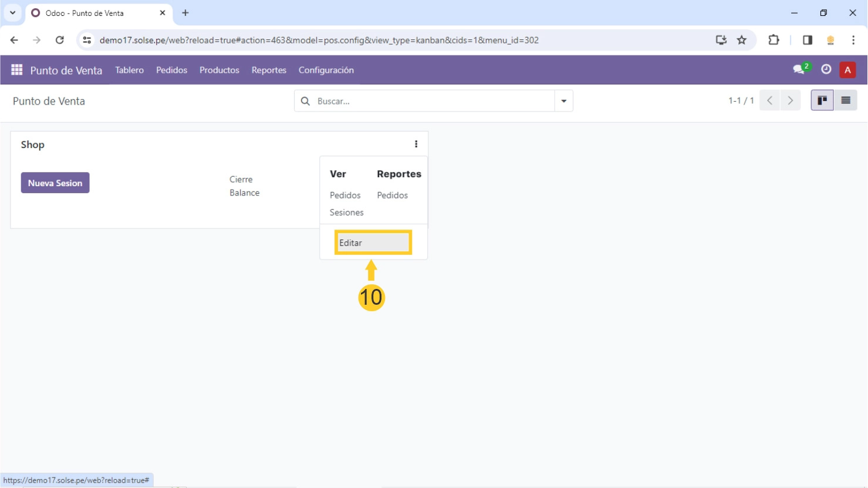Select Editar in the Shop dropdown
Screen dimensions: 868x488
373,243
